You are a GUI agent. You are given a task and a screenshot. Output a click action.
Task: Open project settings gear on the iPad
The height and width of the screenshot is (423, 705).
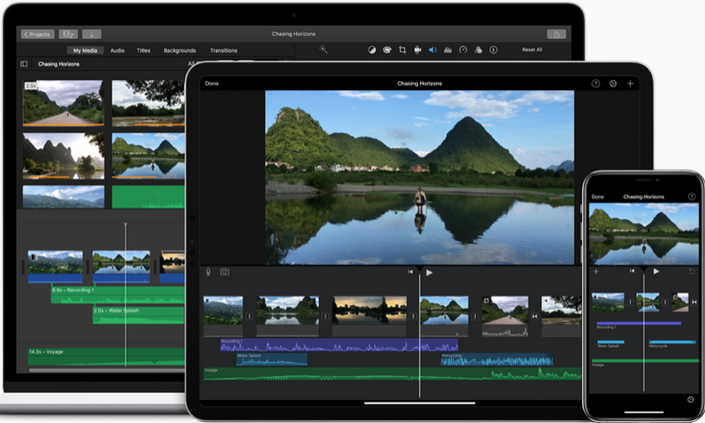613,84
